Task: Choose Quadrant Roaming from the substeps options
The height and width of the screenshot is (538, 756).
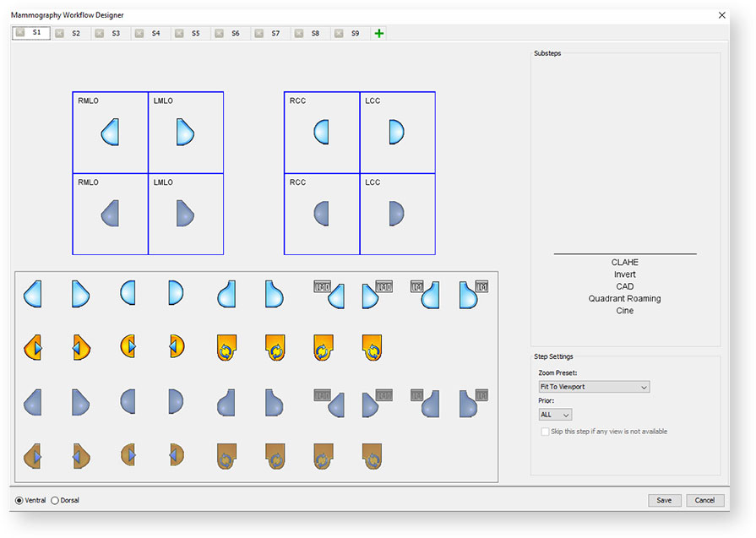Action: click(x=624, y=299)
